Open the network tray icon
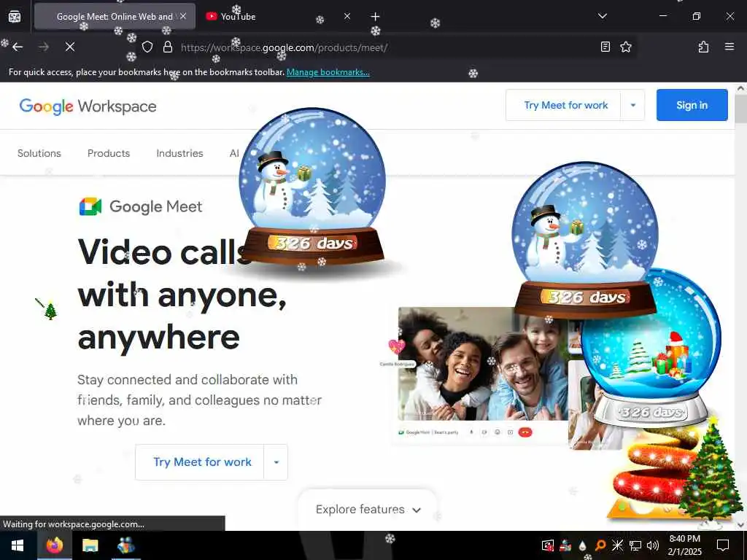Viewport: 747px width, 560px height. [635, 545]
